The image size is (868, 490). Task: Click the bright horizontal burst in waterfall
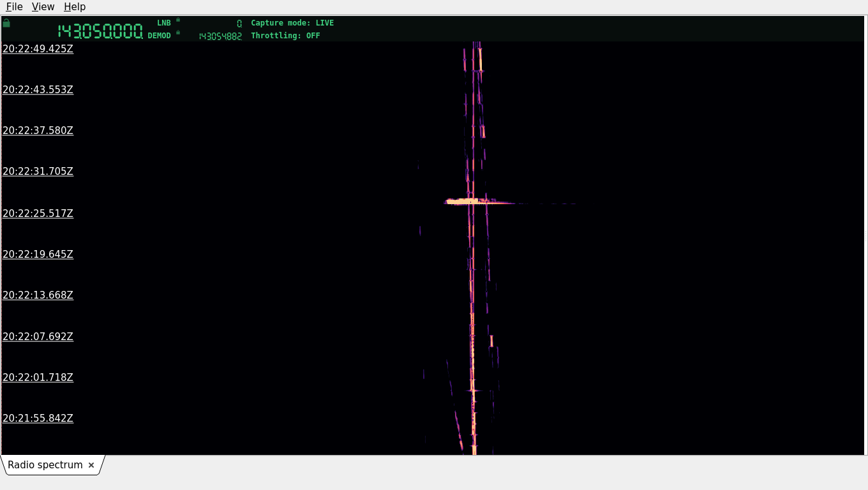tap(479, 202)
